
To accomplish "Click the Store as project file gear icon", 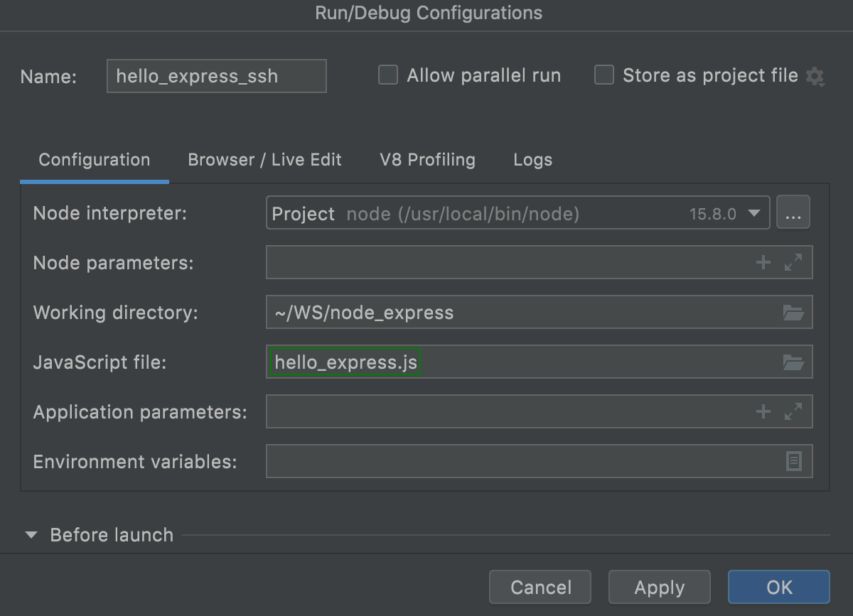I will coord(815,77).
